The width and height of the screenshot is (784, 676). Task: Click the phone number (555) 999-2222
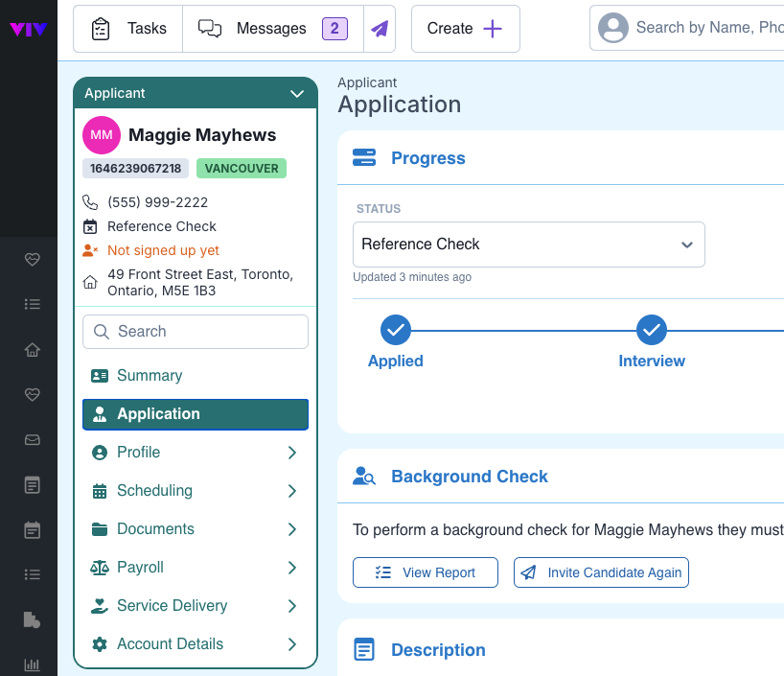pos(157,202)
